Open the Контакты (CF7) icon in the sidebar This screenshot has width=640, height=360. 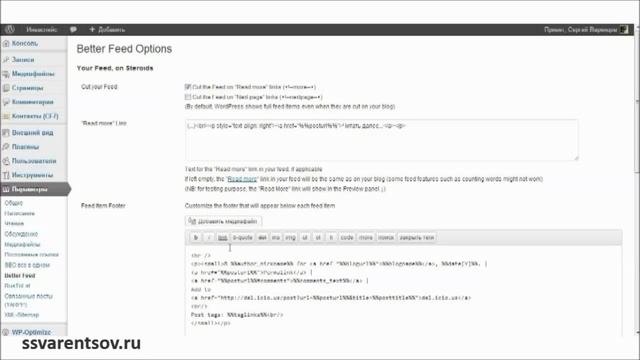pyautogui.click(x=6, y=116)
